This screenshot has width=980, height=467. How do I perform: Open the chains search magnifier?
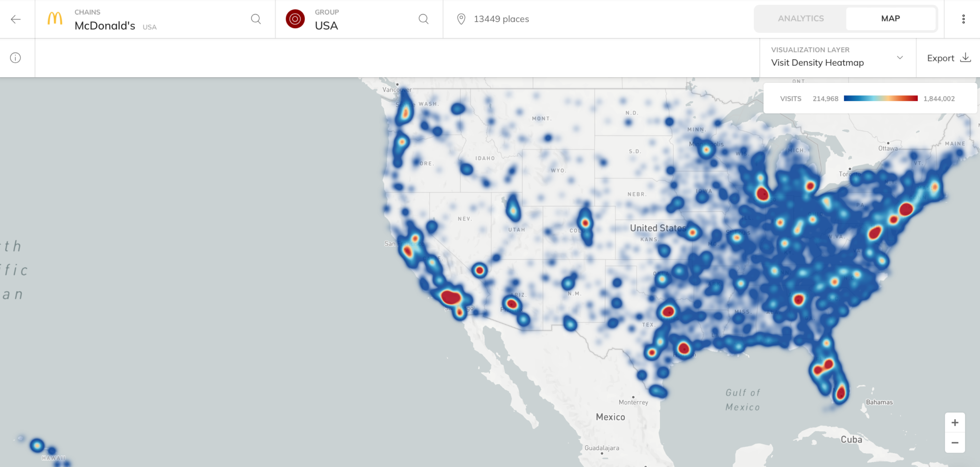(x=256, y=19)
